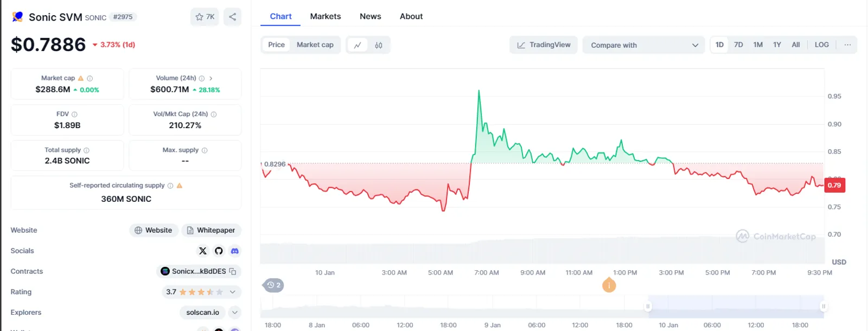This screenshot has height=331, width=868.
Task: Toggle the Price chart mode
Action: [276, 44]
